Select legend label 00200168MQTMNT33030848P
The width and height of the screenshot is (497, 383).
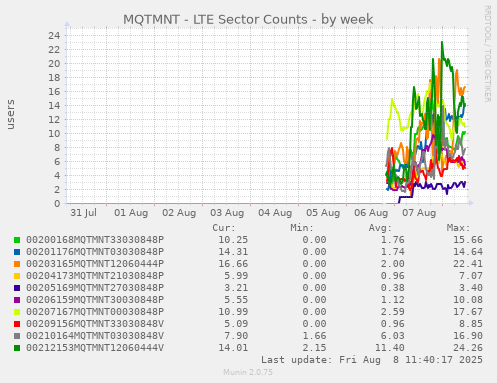tap(95, 240)
